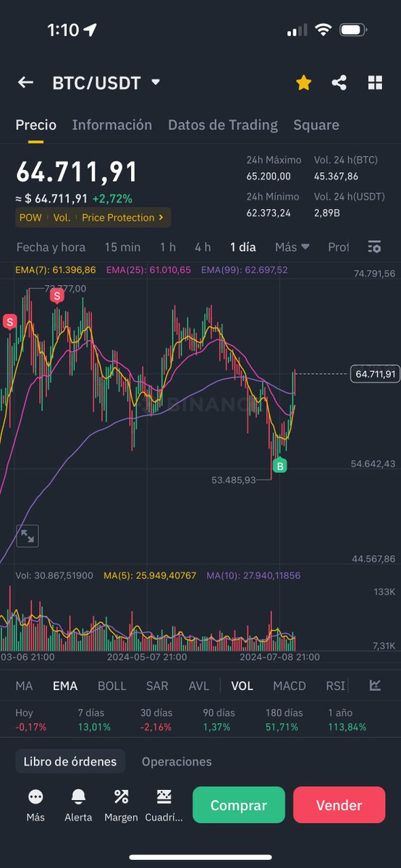Tap the 24h Mínimo value 62.373,24
Viewport: 401px width, 868px height.
coord(269,213)
